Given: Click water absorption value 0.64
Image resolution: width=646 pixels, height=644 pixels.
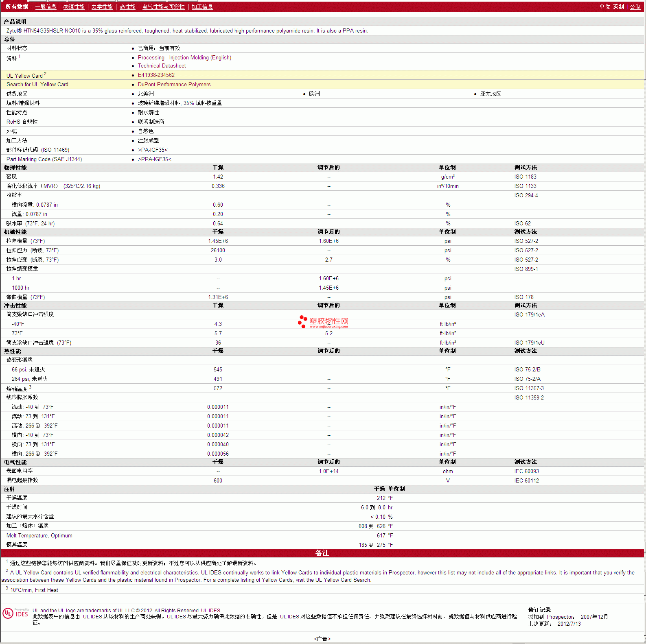Looking at the screenshot, I should click(x=218, y=224).
